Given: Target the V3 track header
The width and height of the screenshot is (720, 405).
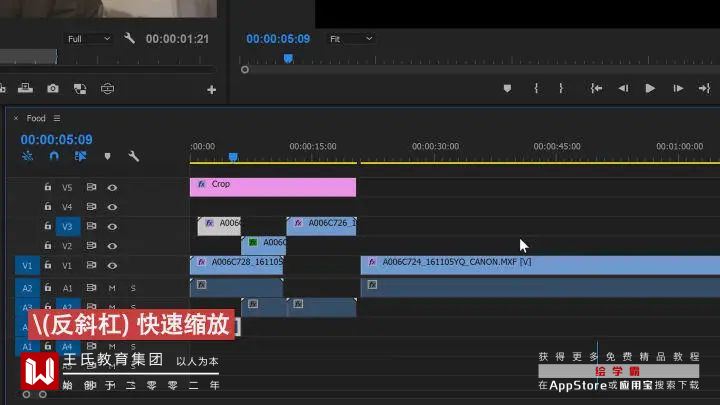Looking at the screenshot, I should pos(68,226).
